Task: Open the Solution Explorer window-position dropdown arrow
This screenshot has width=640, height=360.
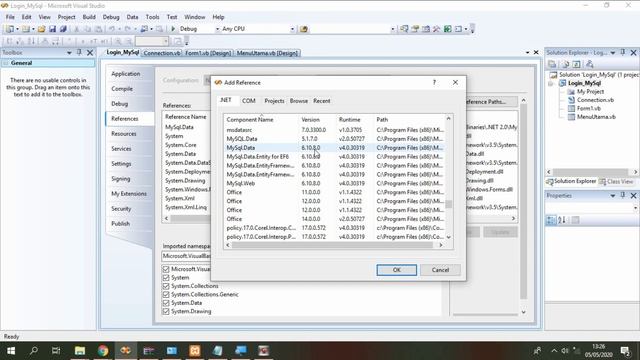Action: pyautogui.click(x=613, y=53)
